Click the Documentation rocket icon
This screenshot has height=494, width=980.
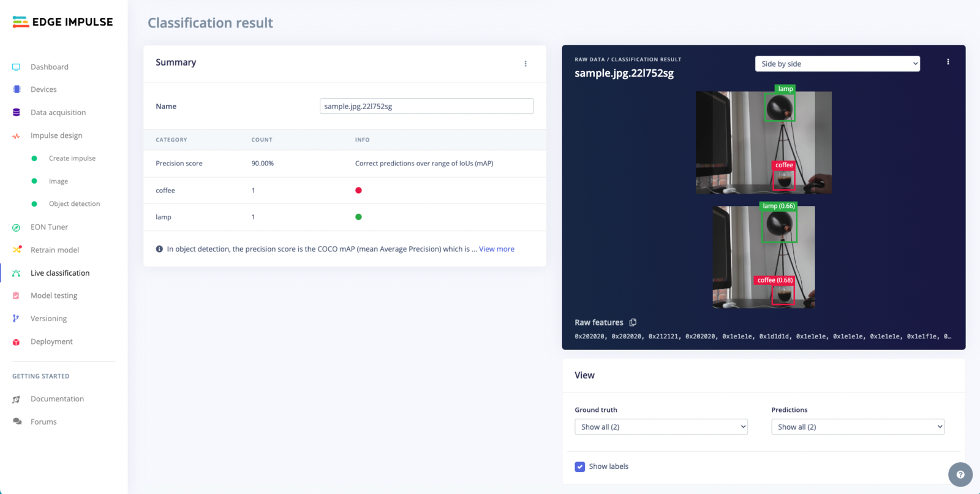pos(17,400)
